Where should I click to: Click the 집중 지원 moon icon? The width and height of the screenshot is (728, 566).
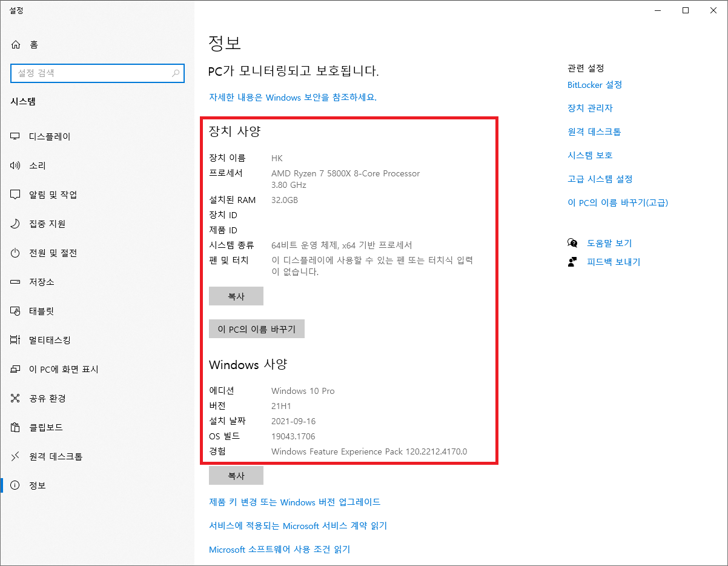[x=16, y=224]
